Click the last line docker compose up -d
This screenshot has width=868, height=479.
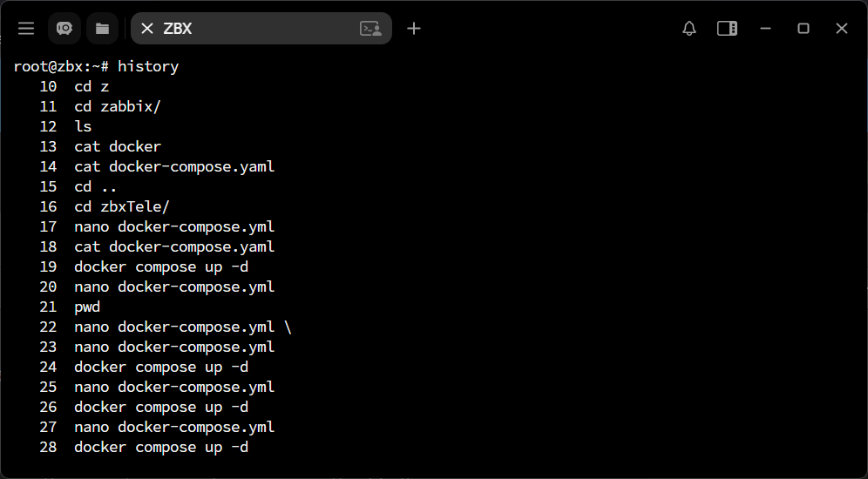[161, 448]
